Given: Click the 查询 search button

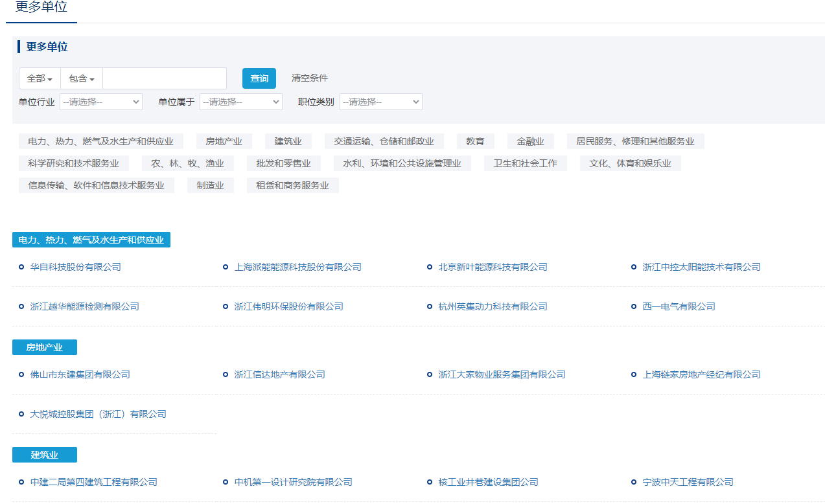Looking at the screenshot, I should click(x=259, y=78).
